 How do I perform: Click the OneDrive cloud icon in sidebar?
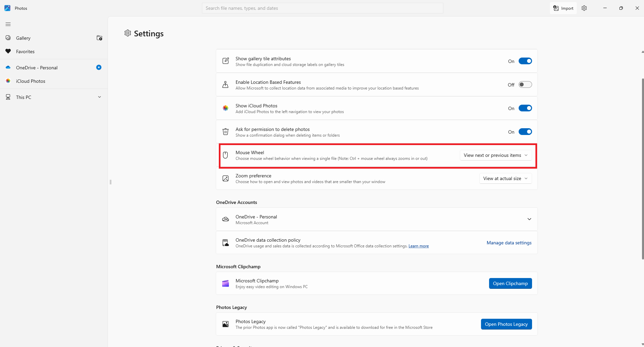pyautogui.click(x=8, y=68)
